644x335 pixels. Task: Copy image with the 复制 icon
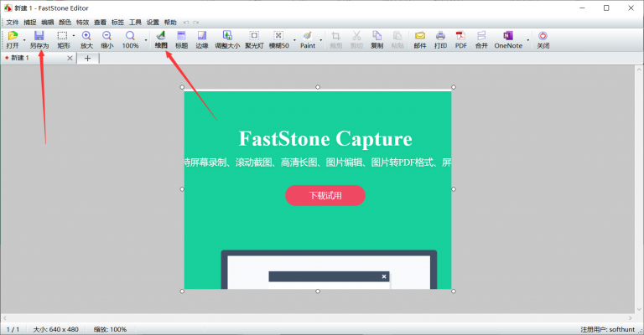pyautogui.click(x=377, y=39)
